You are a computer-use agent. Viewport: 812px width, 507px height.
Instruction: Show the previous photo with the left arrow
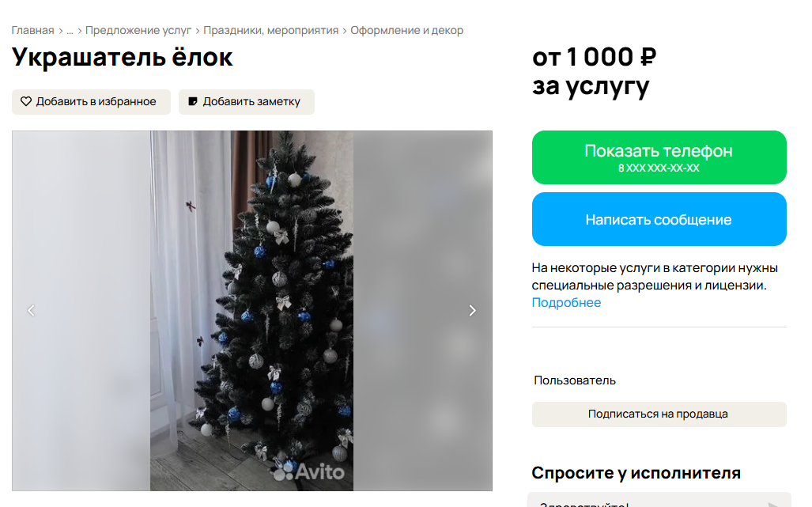pos(31,310)
